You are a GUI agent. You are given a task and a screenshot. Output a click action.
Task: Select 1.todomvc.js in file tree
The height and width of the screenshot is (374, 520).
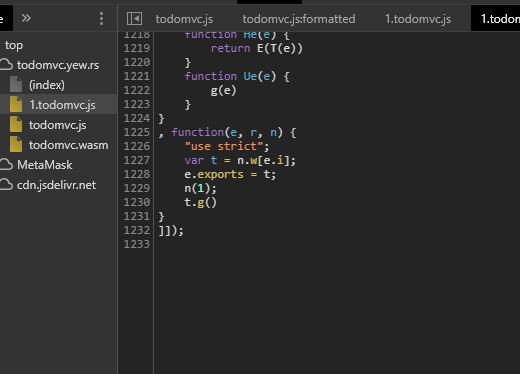[62, 105]
